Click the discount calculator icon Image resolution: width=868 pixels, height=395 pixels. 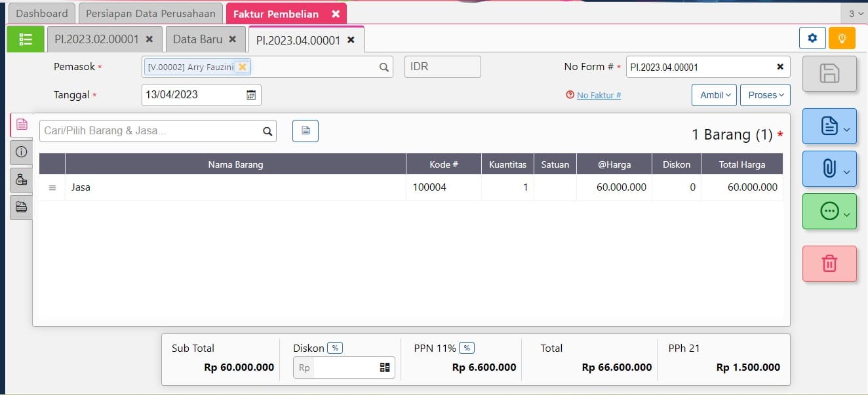pos(385,368)
